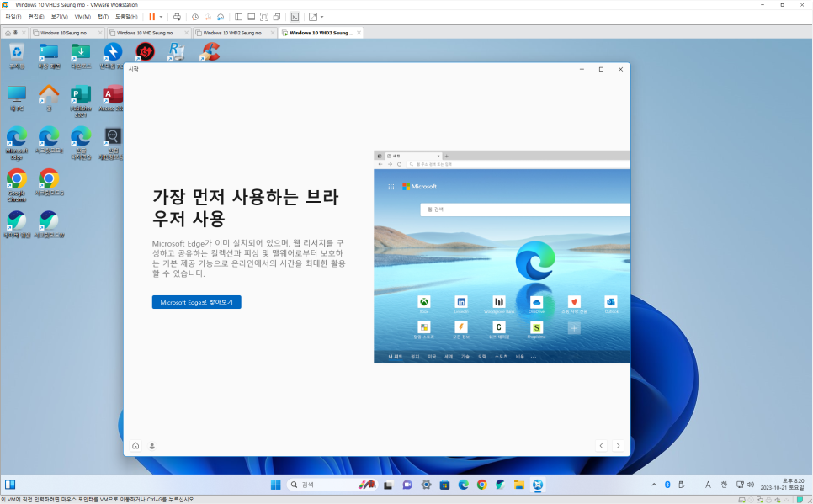Viewport: 813px width, 504px height.
Task: Expand the stretch display dropdown arrow
Action: (322, 17)
